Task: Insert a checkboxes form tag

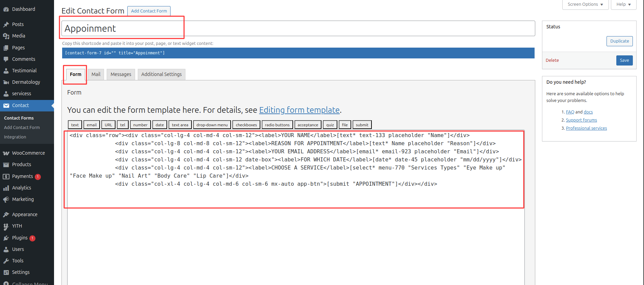Action: click(246, 125)
